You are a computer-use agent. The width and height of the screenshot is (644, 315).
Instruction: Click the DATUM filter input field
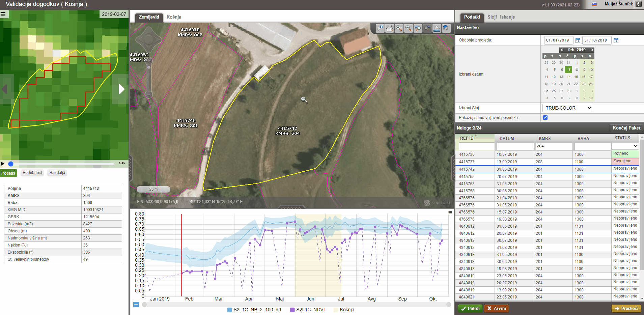click(x=515, y=146)
